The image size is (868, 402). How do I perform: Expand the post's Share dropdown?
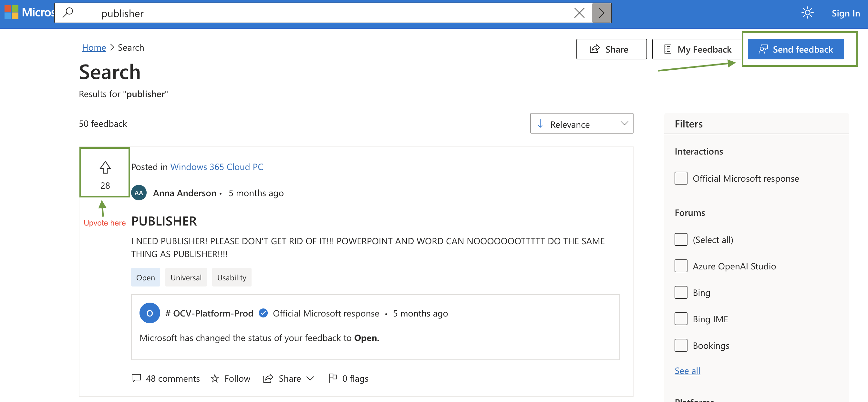288,378
